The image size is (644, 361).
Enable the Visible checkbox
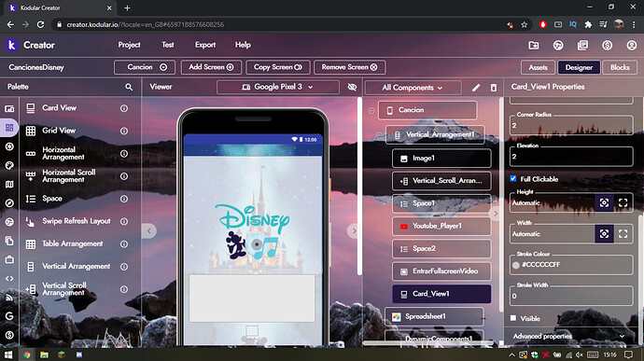(x=513, y=318)
